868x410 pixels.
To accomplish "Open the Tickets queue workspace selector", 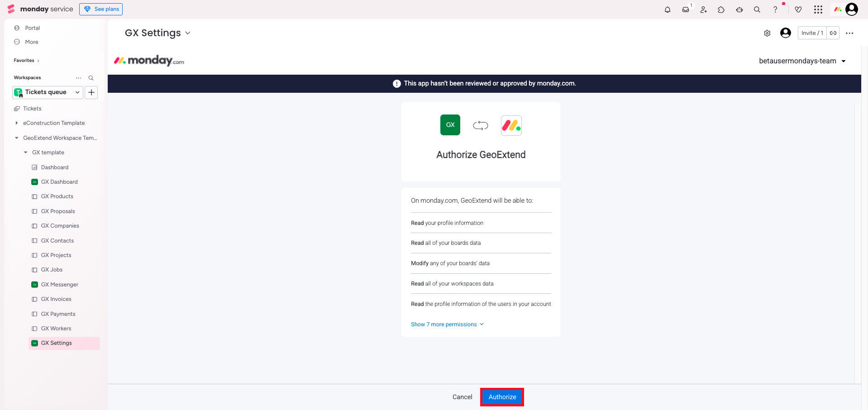I will click(x=48, y=92).
